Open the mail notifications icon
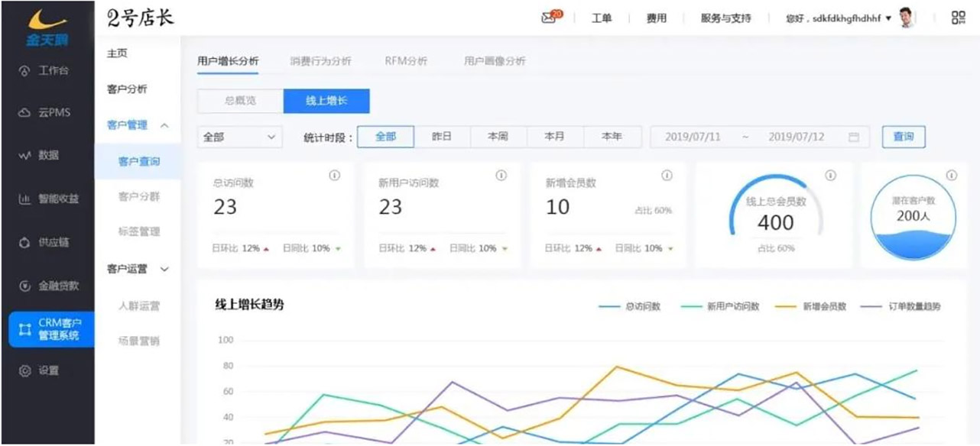 549,18
